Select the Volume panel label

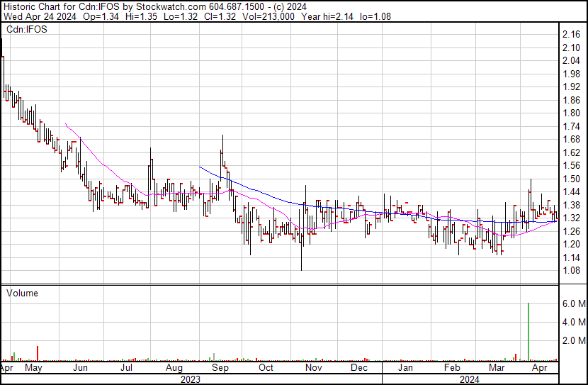click(22, 293)
